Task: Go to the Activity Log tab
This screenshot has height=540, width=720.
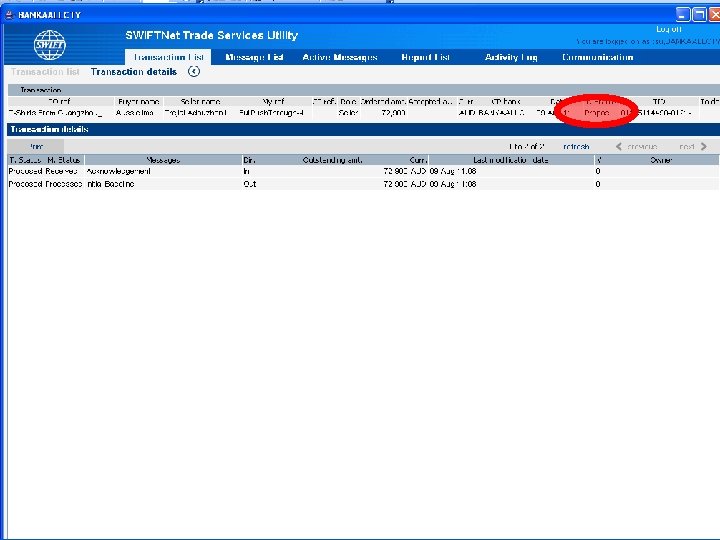Action: coord(511,57)
